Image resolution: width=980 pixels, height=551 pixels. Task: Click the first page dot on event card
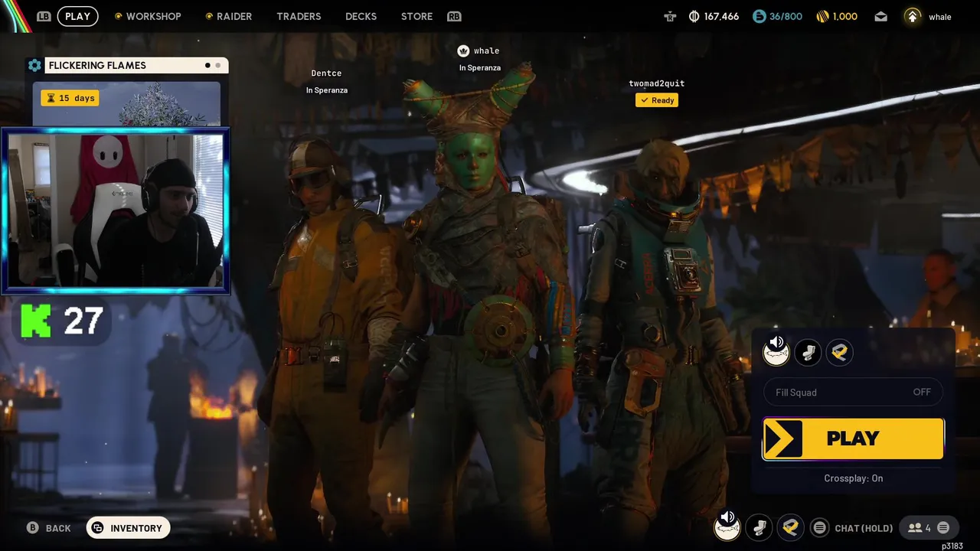click(x=207, y=65)
